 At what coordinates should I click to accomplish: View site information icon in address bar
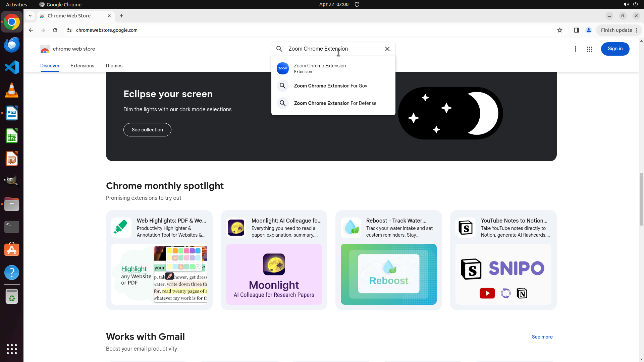pyautogui.click(x=69, y=30)
